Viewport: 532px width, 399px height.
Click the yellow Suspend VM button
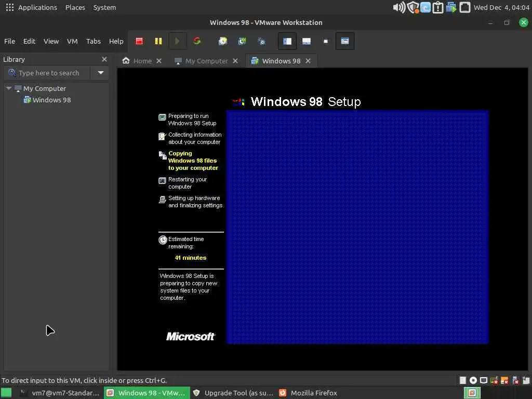pyautogui.click(x=158, y=41)
